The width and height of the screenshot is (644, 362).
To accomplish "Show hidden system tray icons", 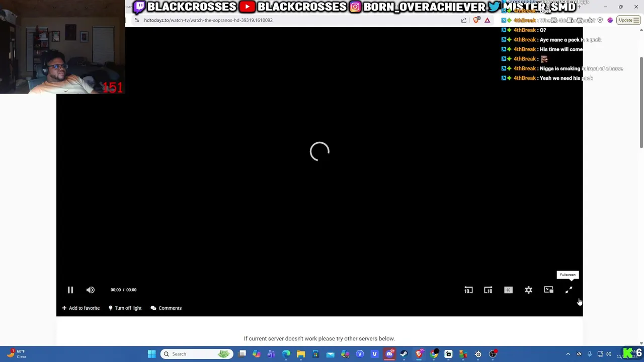I will pyautogui.click(x=568, y=354).
